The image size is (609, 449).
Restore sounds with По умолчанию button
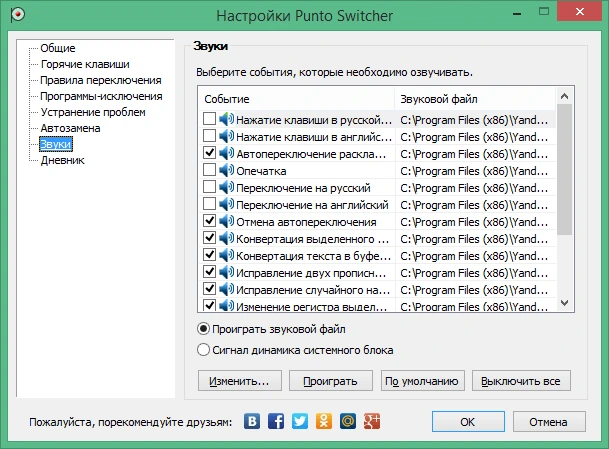(x=422, y=381)
